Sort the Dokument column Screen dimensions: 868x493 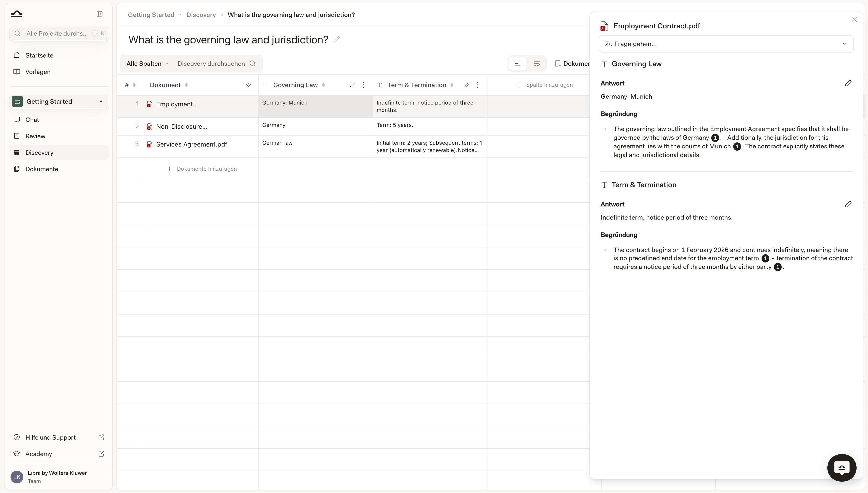(186, 85)
